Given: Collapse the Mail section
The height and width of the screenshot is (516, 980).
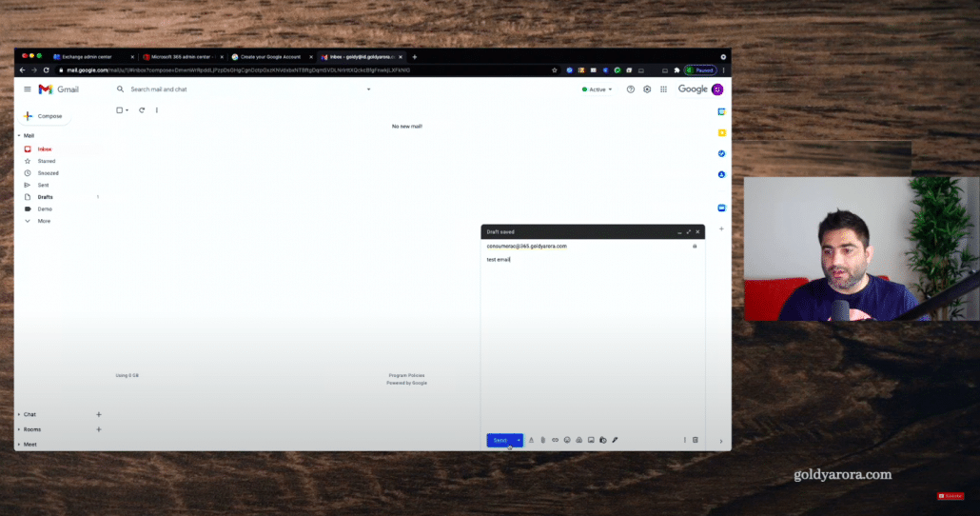Looking at the screenshot, I should (19, 136).
